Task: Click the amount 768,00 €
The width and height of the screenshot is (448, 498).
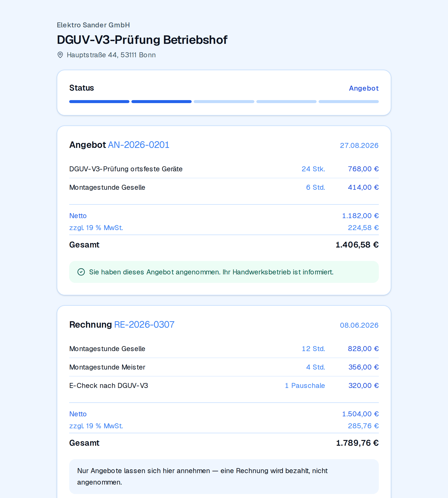Action: tap(363, 169)
